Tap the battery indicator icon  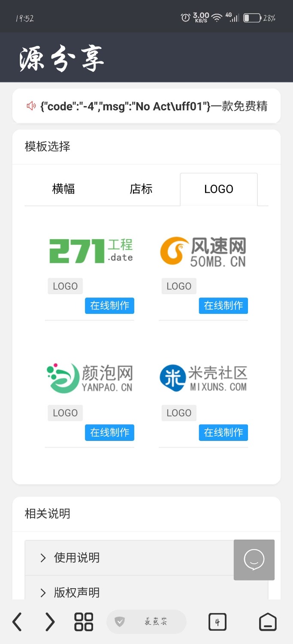tap(252, 18)
